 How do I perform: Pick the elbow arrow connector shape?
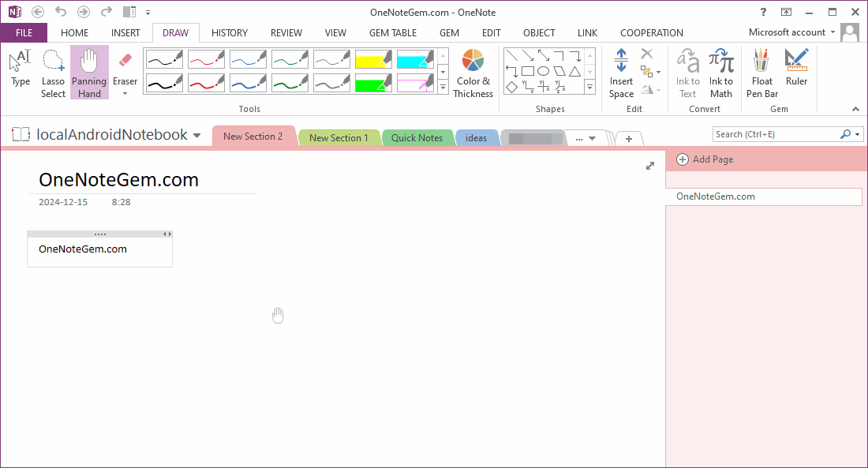pos(575,55)
